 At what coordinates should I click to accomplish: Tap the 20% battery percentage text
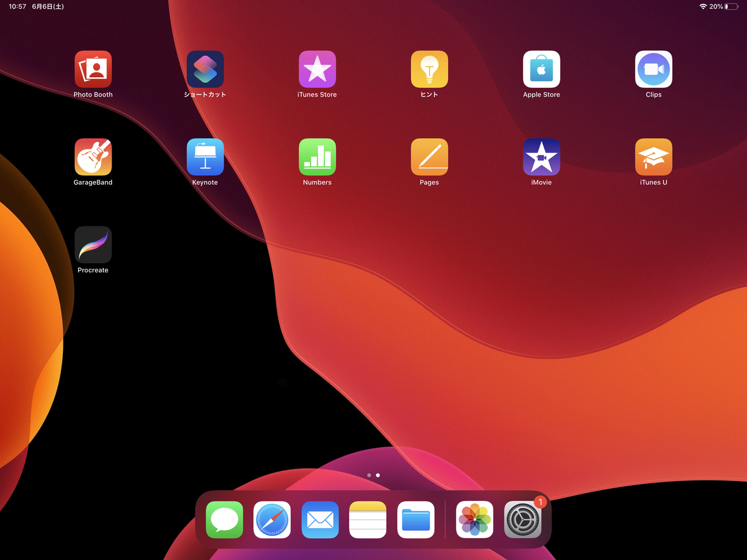[716, 6]
